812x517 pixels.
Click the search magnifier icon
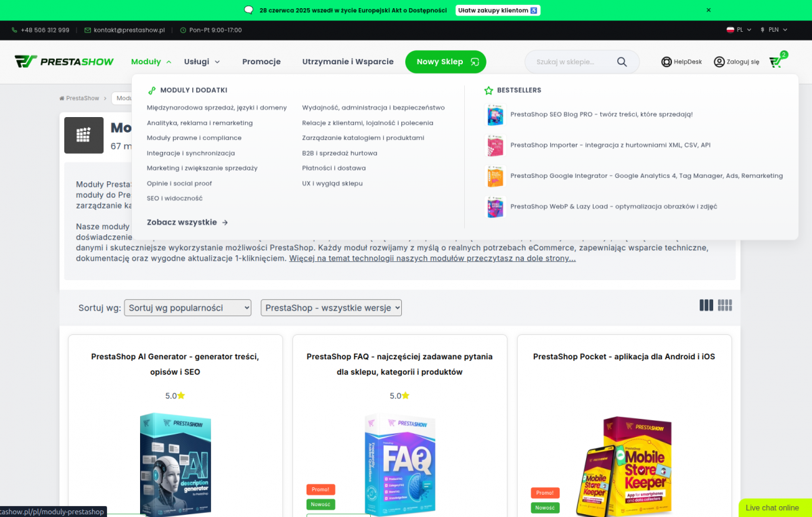[x=622, y=62]
